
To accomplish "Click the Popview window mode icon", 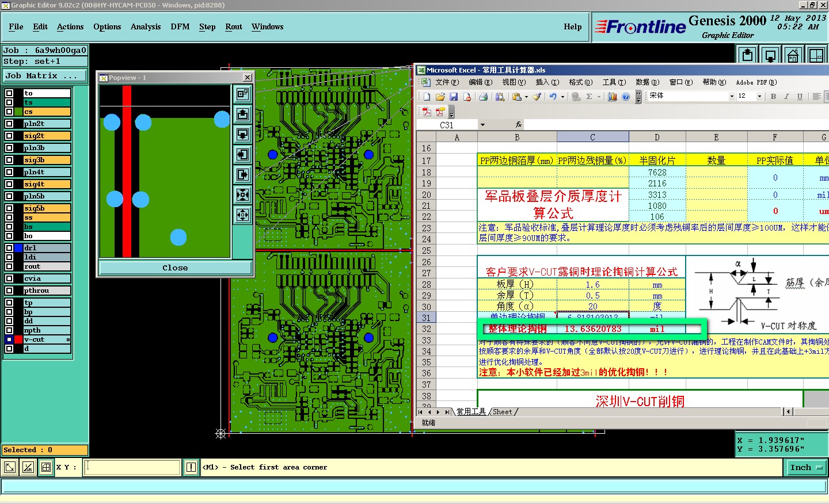I will coord(242,94).
